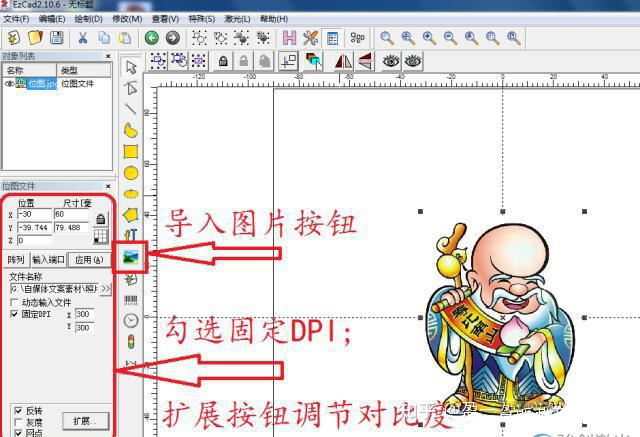Screen dimensions: 640x437
Task: Enable the 动态输入文件 checkbox
Action: click(x=14, y=302)
